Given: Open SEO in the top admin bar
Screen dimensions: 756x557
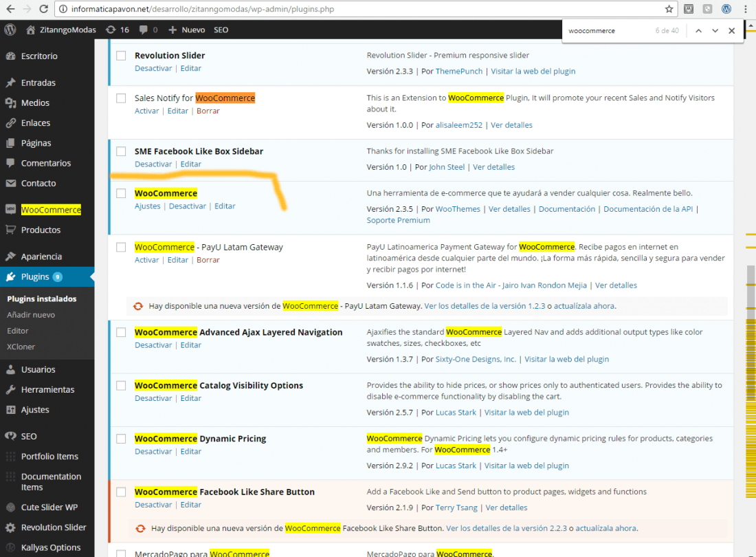Looking at the screenshot, I should tap(221, 30).
